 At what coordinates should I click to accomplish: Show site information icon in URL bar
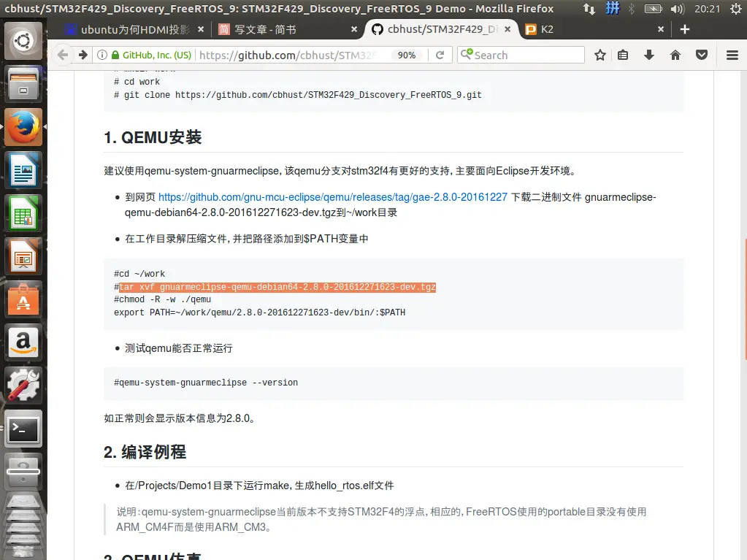(102, 55)
